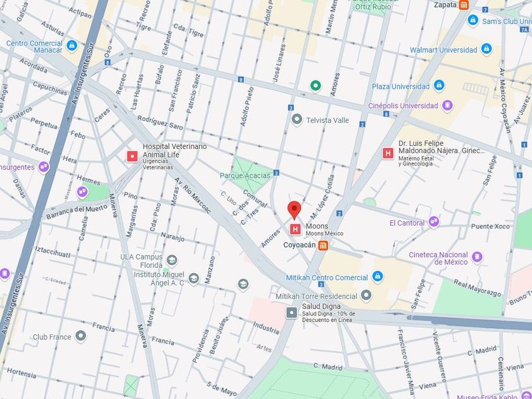Viewport: 532px width, 399px height.
Task: Select Mitikah Torre Residencial gray pin icon
Action: pyautogui.click(x=366, y=295)
